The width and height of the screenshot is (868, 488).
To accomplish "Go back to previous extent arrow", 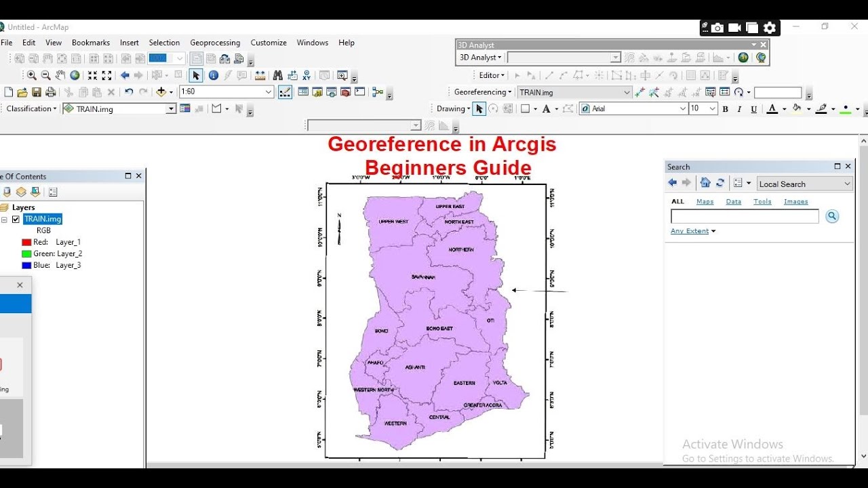I will coord(125,75).
